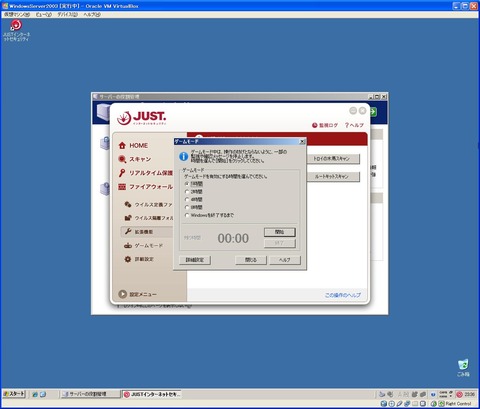Click ヘルプ button in ゲームモード dialog
This screenshot has height=409, width=480.
pyautogui.click(x=285, y=260)
